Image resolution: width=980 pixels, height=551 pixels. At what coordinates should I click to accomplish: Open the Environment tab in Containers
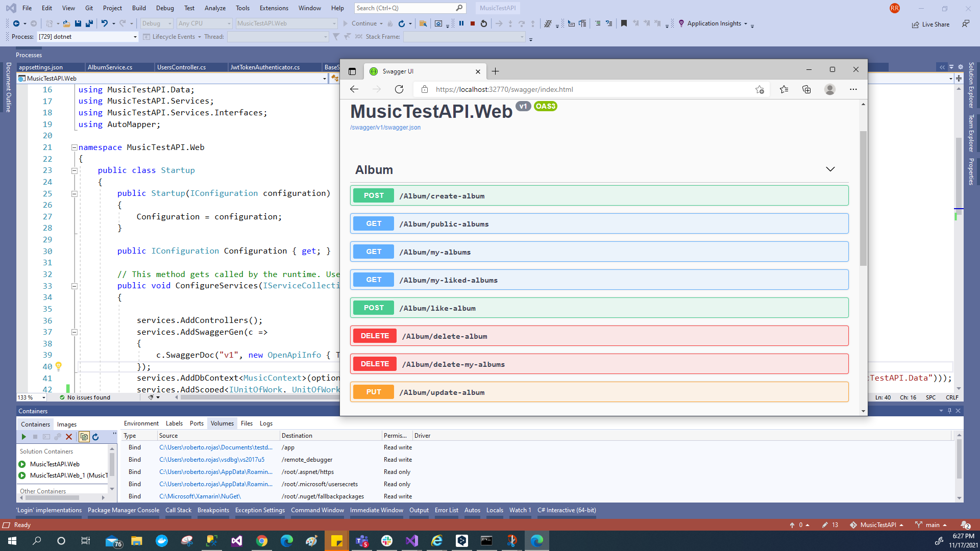click(x=141, y=423)
